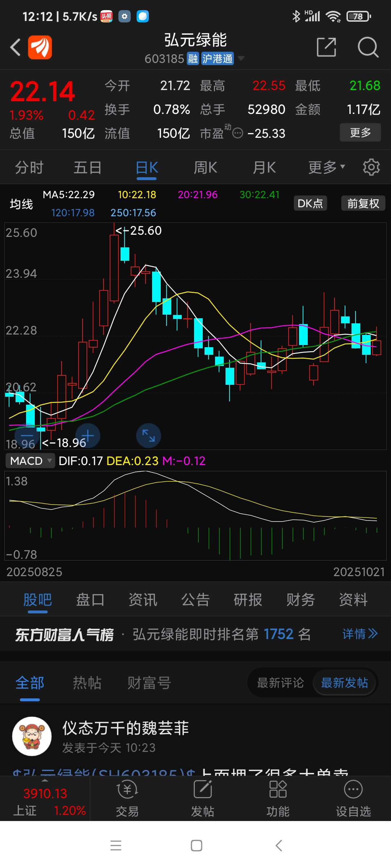Expand the 上证 index ticker bar
The width and height of the screenshot is (391, 868).
click(x=45, y=799)
